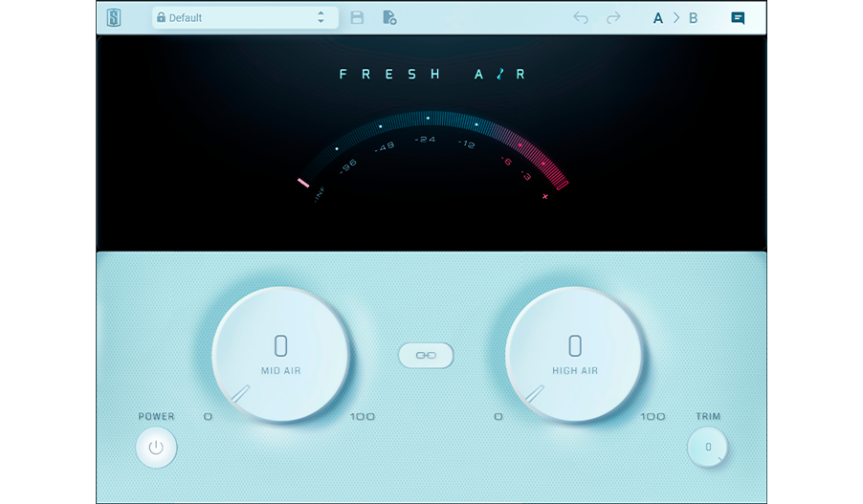Screen dimensions: 863x504
Task: Undo the last change with the undo arrow
Action: click(x=580, y=18)
